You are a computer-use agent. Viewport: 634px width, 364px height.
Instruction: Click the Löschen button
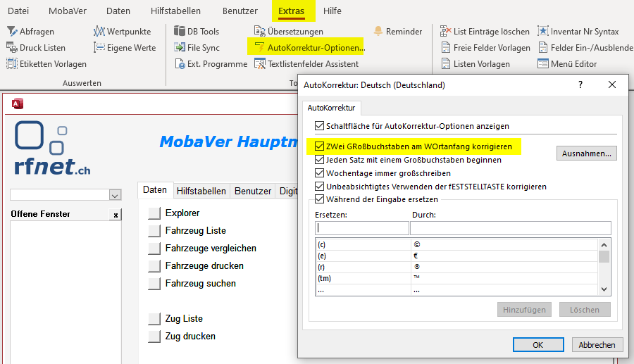pos(585,310)
